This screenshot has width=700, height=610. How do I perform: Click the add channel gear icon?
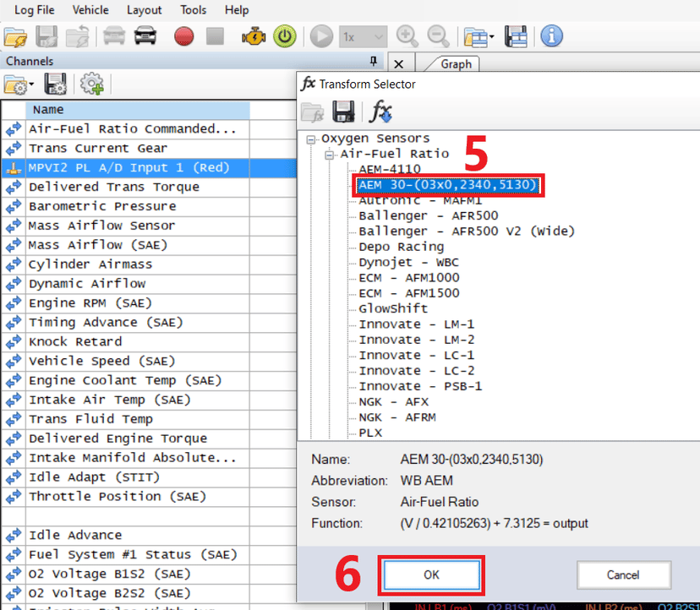[x=91, y=84]
